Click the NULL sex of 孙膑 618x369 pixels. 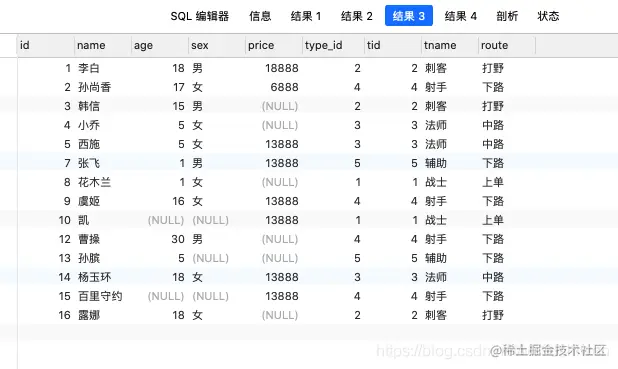tap(210, 258)
